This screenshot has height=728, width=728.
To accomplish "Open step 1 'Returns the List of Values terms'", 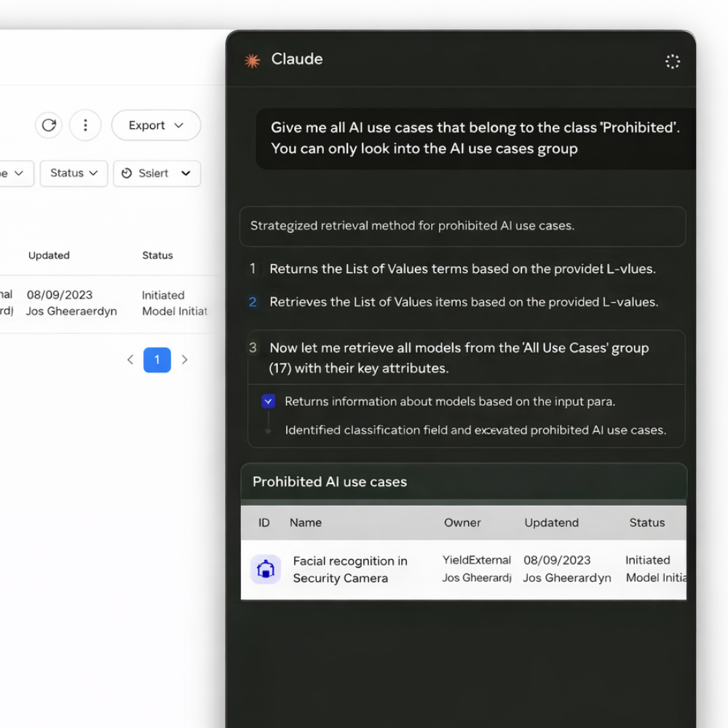I will pos(462,269).
